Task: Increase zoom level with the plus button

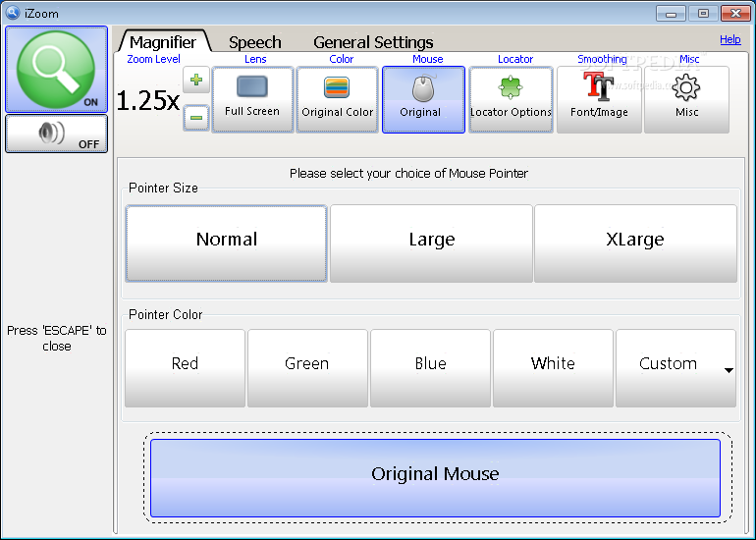Action: tap(196, 80)
